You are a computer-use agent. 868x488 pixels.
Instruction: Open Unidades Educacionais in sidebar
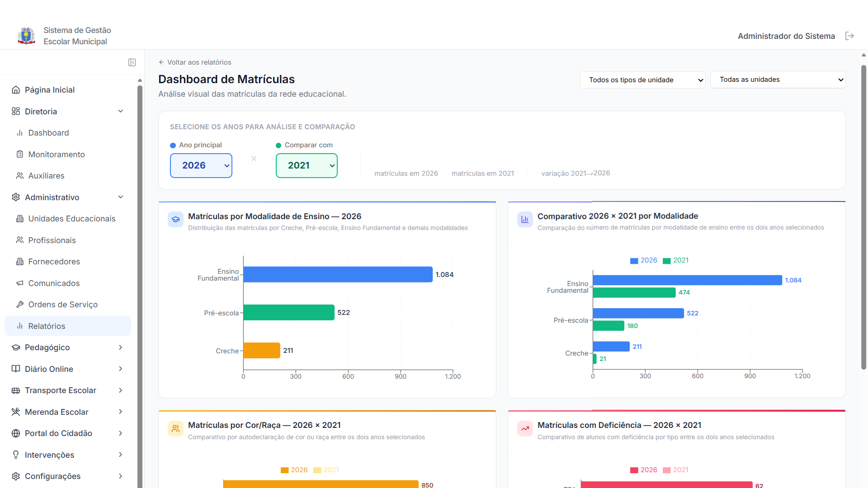[68, 219]
